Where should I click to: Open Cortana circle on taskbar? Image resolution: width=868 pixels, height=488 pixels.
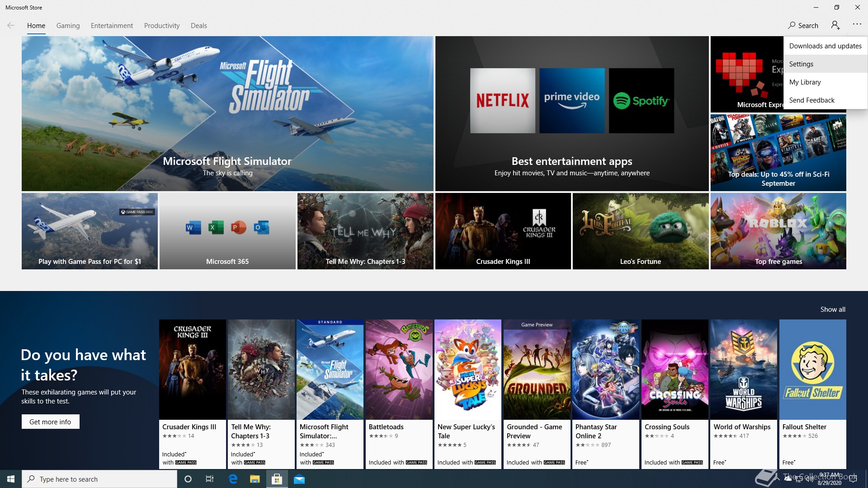pyautogui.click(x=188, y=479)
